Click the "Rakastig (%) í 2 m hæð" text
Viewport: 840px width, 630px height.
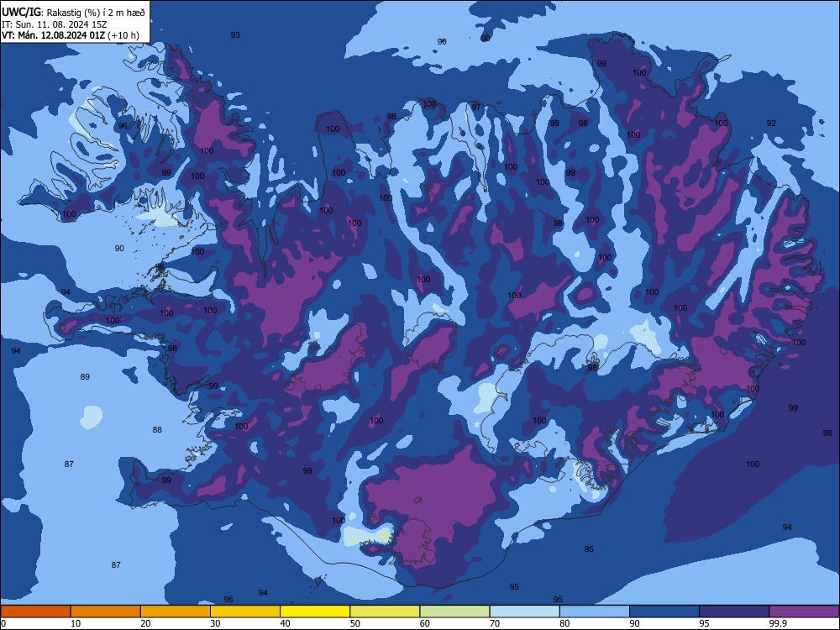(96, 13)
